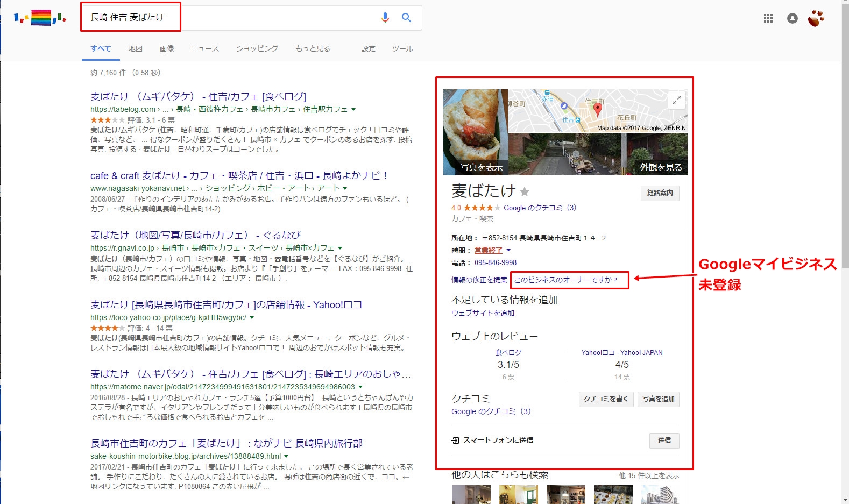
Task: Open the ぐるなび 麦ばたけ result
Action: 195,235
